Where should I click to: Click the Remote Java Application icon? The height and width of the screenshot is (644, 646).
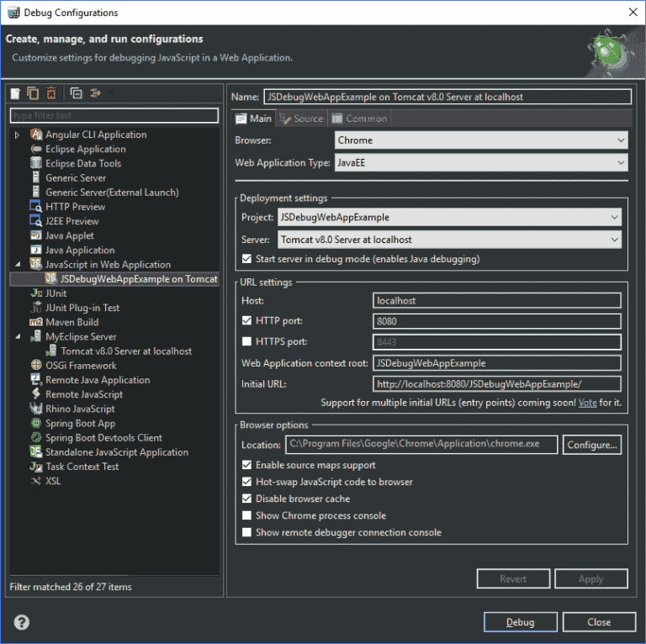click(36, 379)
